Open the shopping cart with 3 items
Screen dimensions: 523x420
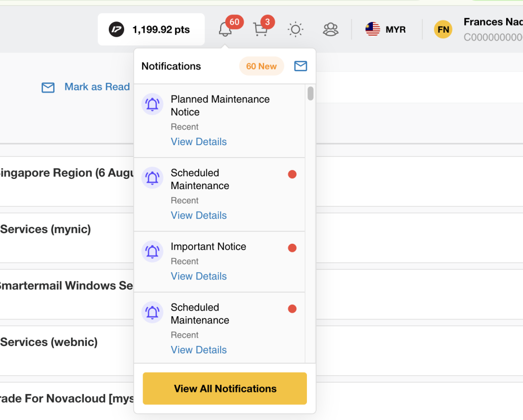[x=260, y=29]
